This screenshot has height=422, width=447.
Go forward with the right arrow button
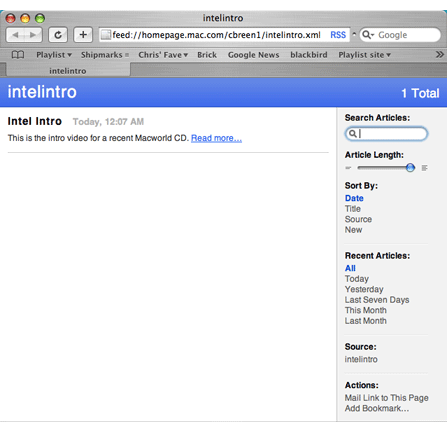[x=33, y=35]
